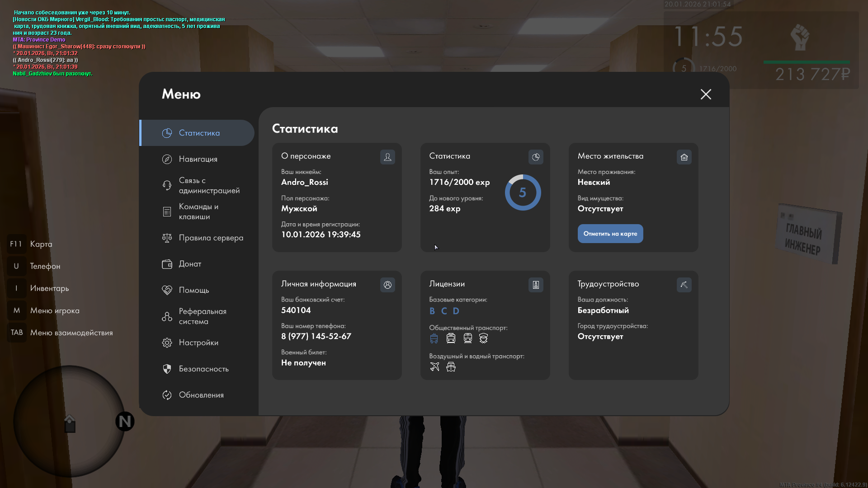Open the Донат menu section

tap(190, 264)
